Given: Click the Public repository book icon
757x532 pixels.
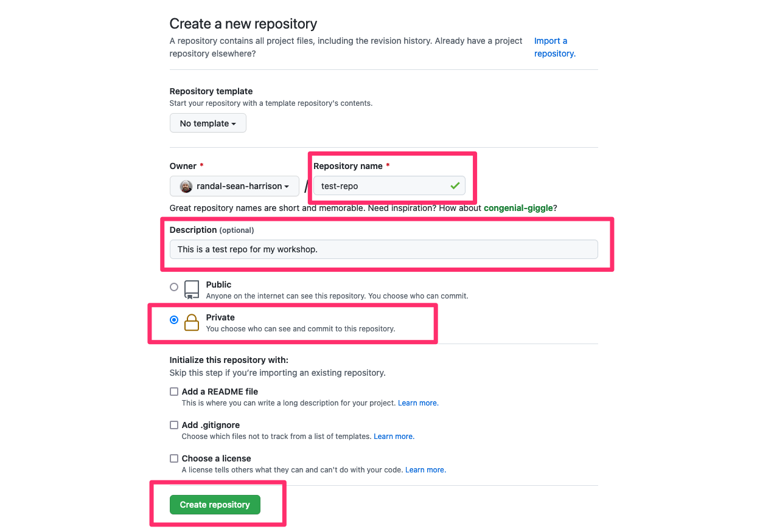Looking at the screenshot, I should 191,289.
